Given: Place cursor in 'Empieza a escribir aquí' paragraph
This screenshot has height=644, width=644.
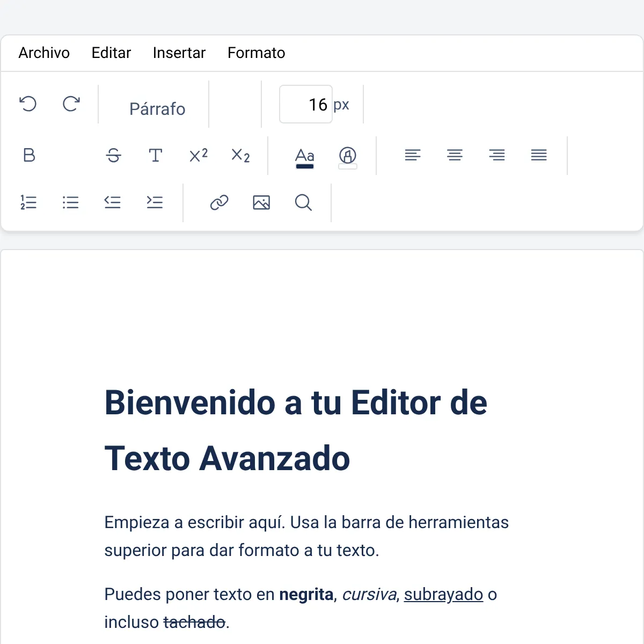Looking at the screenshot, I should point(306,536).
